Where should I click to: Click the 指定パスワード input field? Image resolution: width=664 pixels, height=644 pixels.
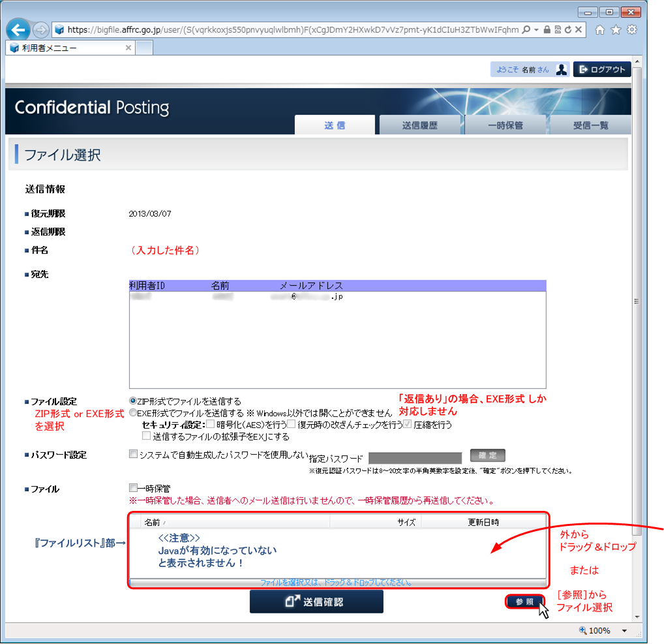click(x=415, y=458)
